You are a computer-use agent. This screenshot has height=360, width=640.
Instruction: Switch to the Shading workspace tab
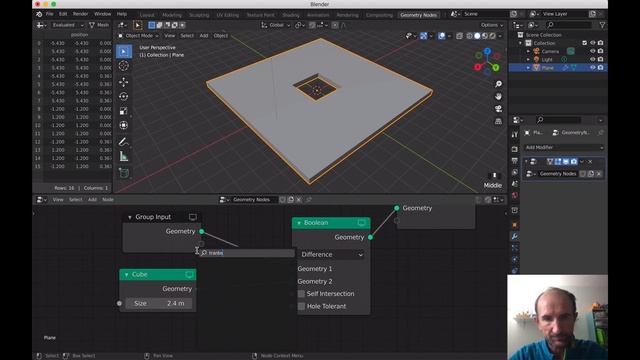click(x=291, y=15)
